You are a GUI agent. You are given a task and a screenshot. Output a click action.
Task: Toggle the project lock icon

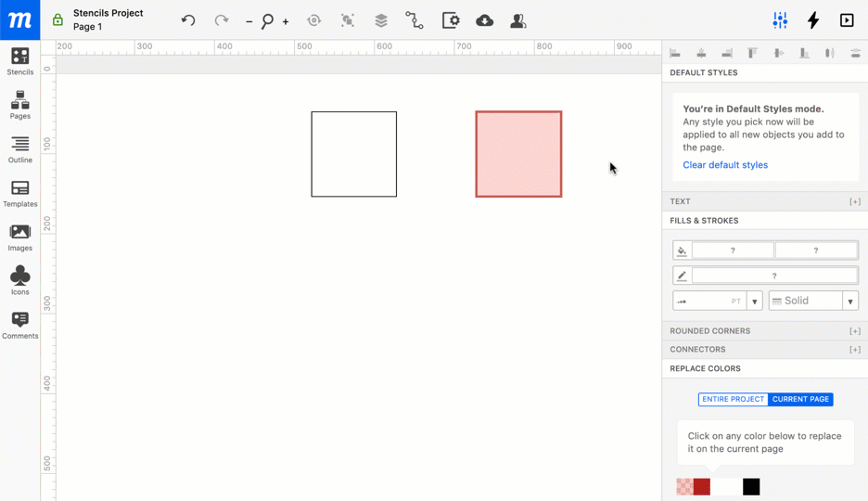pyautogui.click(x=57, y=20)
